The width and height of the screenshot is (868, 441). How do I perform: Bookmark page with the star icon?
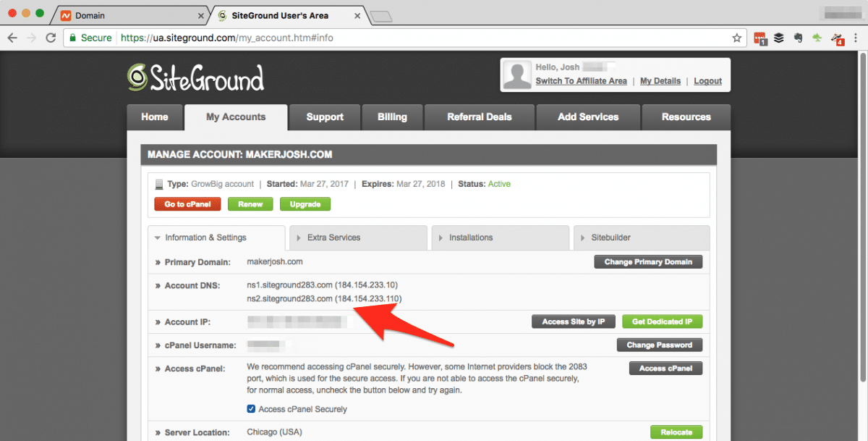(737, 38)
